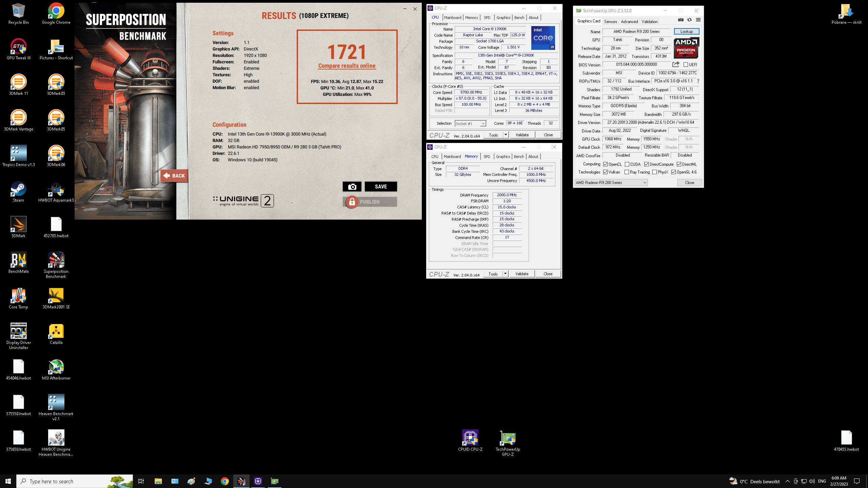Select the MSI Afterburner desktop icon

pyautogui.click(x=56, y=369)
